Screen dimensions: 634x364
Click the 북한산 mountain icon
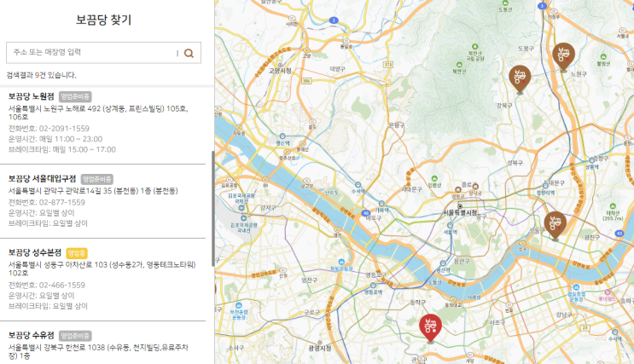point(459,65)
